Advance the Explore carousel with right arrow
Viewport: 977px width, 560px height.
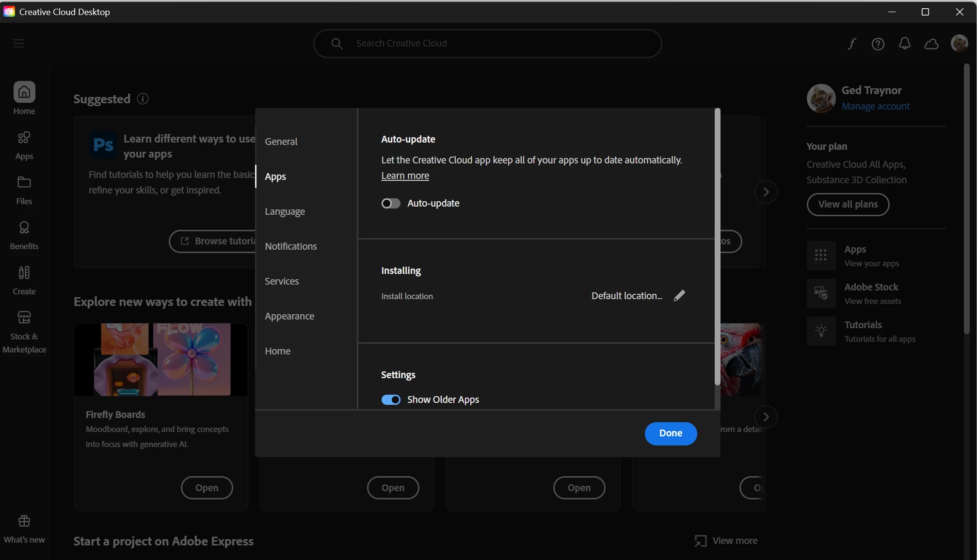pyautogui.click(x=766, y=417)
